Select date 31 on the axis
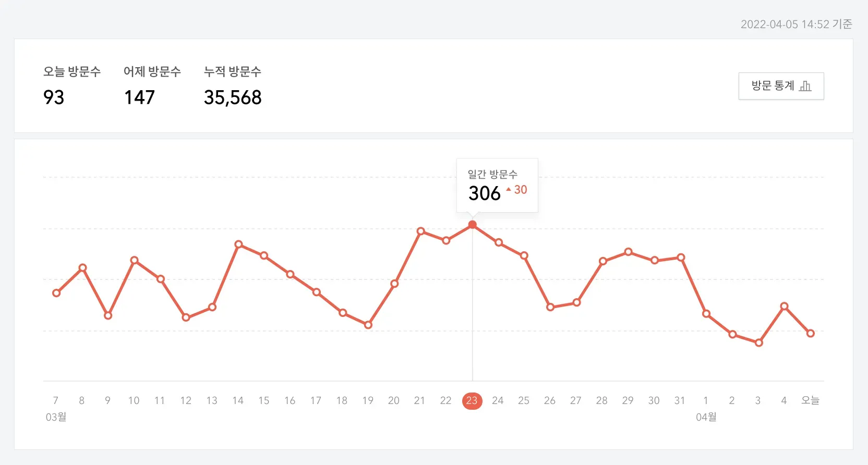This screenshot has width=868, height=465. point(680,400)
